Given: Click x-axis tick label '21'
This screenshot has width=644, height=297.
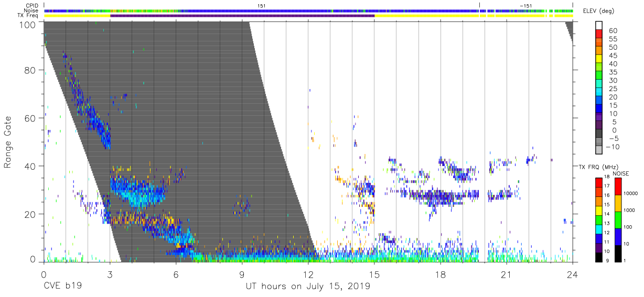Looking at the screenshot, I should 507,274.
